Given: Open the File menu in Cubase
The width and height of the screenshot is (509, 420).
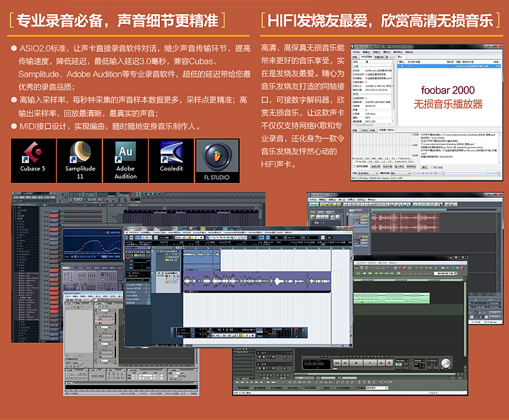Looking at the screenshot, I should [x=134, y=233].
